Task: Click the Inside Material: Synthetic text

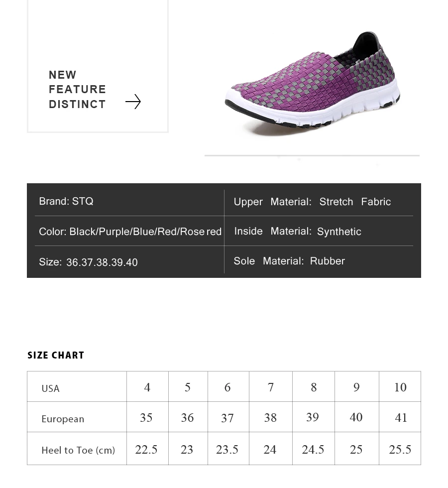Action: pos(297,232)
